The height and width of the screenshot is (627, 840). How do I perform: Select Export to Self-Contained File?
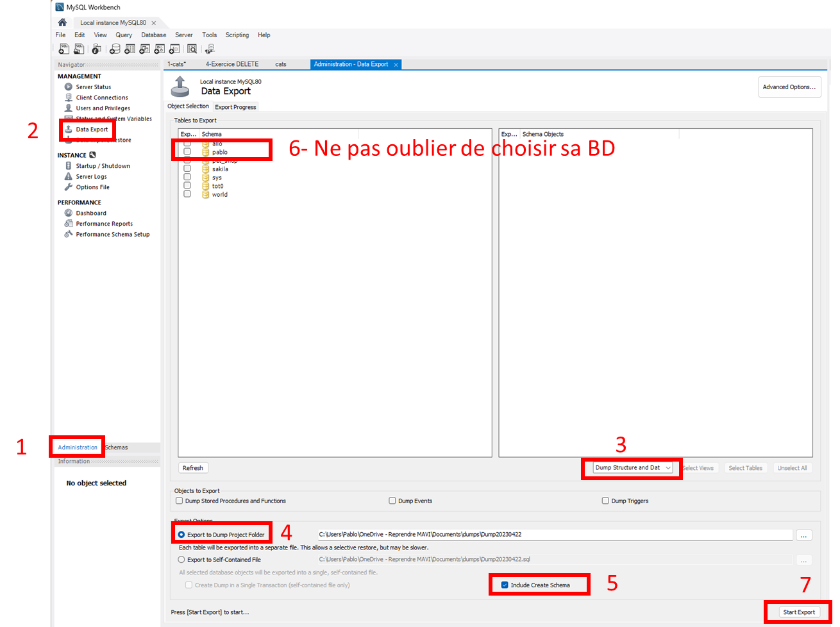click(181, 560)
